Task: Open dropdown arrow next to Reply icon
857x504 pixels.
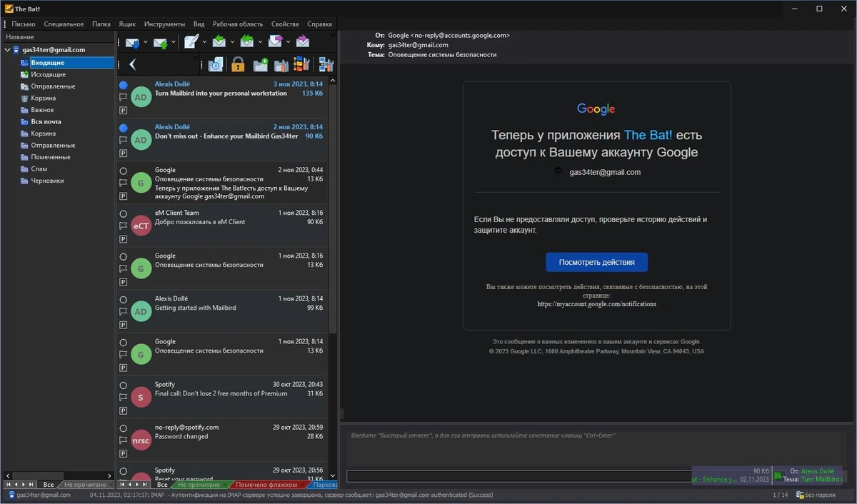Action: tap(232, 42)
